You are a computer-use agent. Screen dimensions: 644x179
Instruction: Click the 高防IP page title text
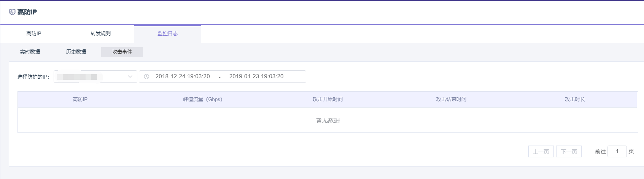point(27,12)
